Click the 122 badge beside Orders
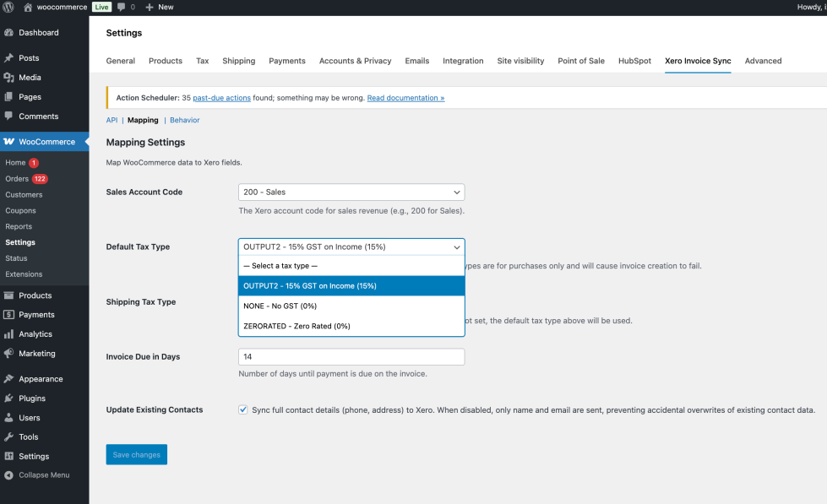 [x=40, y=179]
